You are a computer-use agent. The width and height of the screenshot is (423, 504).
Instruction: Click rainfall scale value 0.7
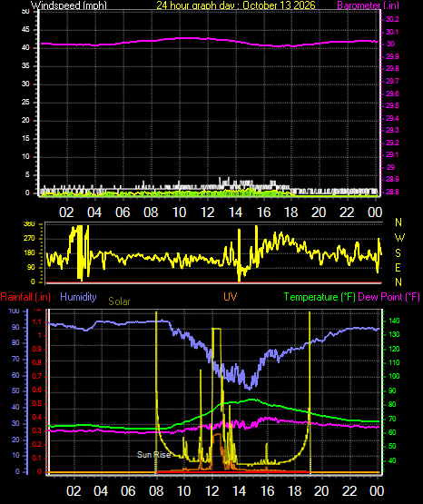tap(37, 376)
